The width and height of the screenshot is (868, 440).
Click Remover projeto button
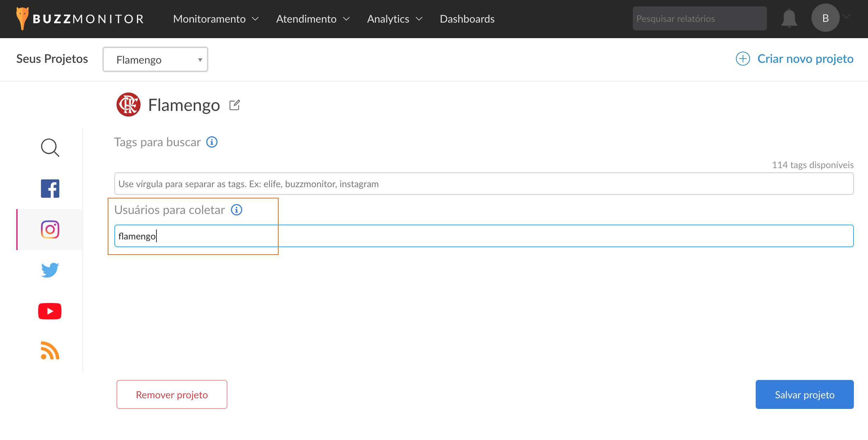click(172, 394)
